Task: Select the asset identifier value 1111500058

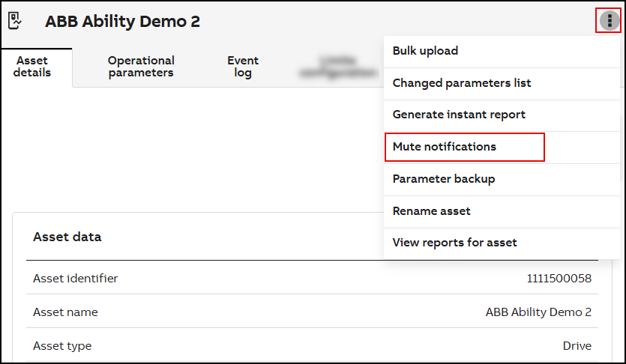Action: [559, 279]
